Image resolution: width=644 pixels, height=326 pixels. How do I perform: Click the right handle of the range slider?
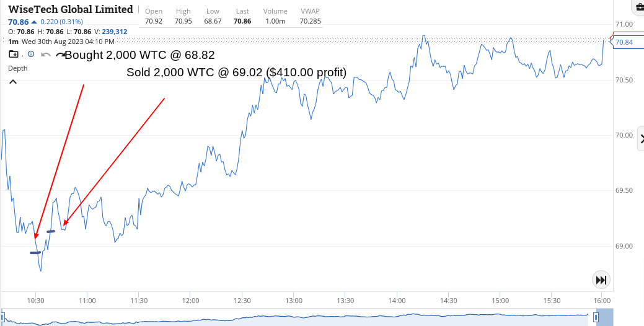(596, 317)
